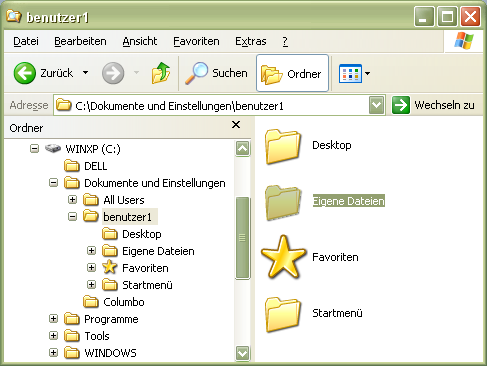Select large Eigene Dateien folder icon
The height and width of the screenshot is (366, 487).
click(283, 202)
